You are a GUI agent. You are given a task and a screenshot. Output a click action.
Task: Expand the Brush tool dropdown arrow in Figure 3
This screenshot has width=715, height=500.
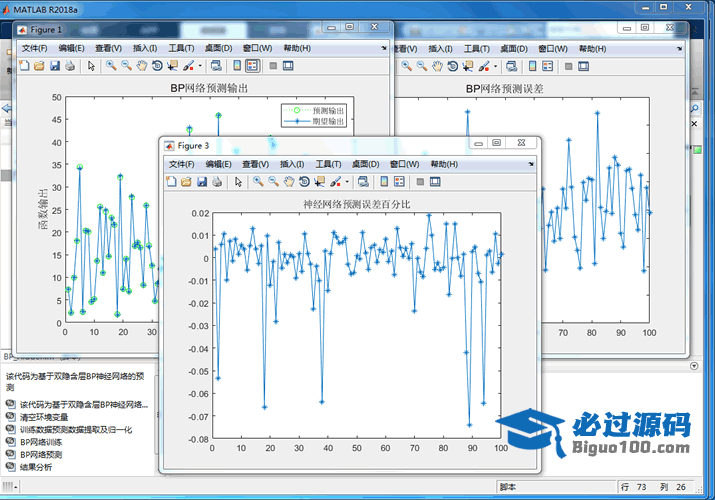click(x=347, y=182)
